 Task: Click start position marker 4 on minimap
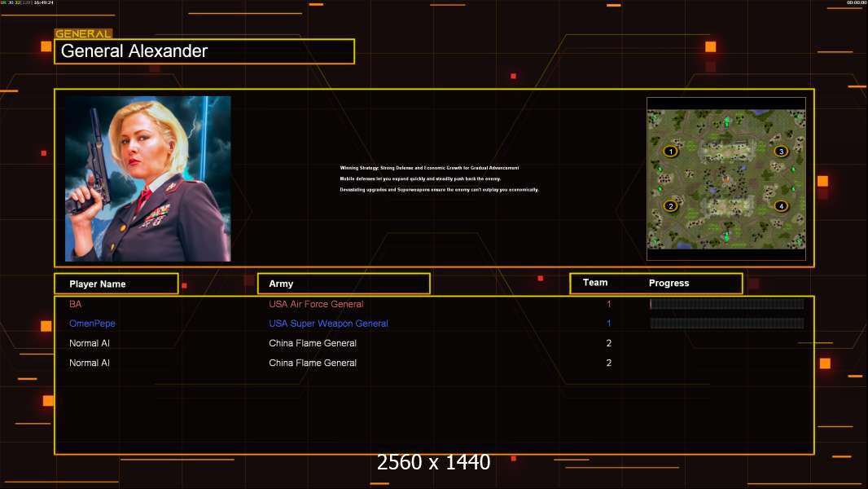(x=781, y=206)
